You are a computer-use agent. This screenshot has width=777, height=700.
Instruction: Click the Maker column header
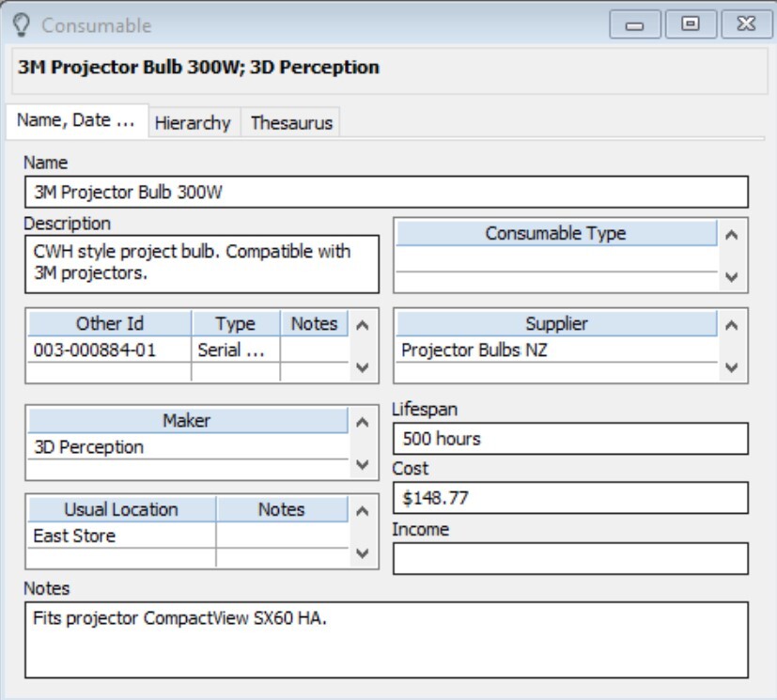click(188, 421)
